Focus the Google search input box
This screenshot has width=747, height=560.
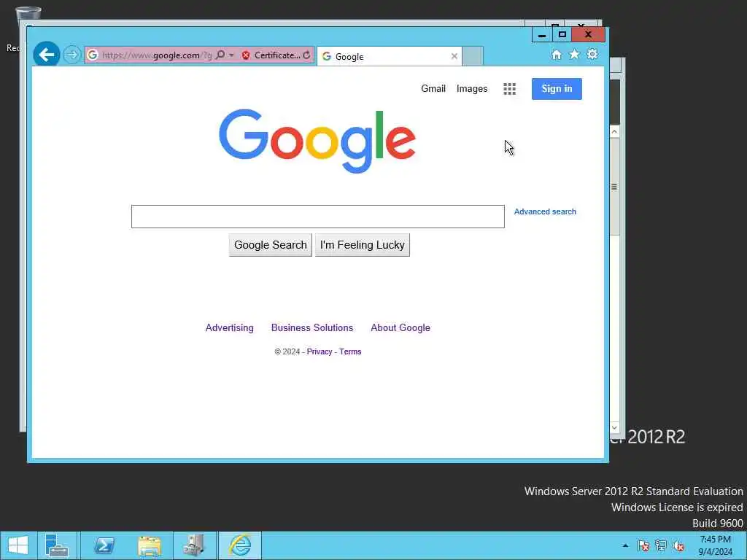click(318, 217)
